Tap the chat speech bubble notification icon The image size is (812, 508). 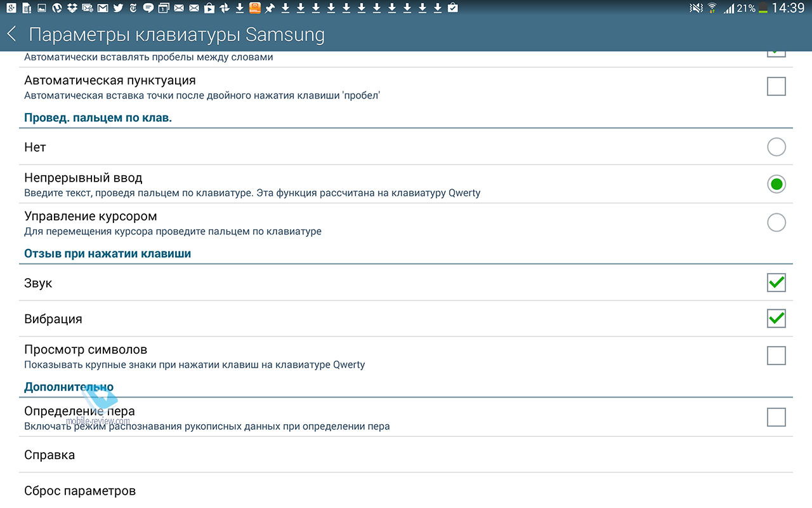148,8
